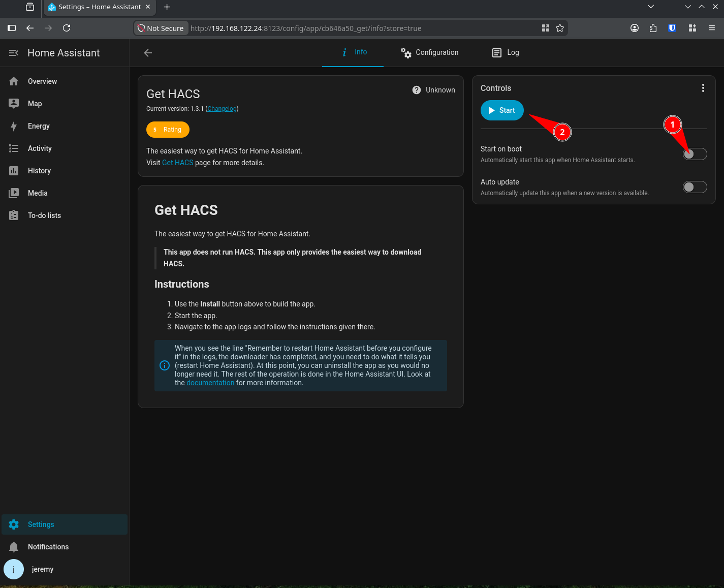Switch to the Info tab

pyautogui.click(x=353, y=52)
